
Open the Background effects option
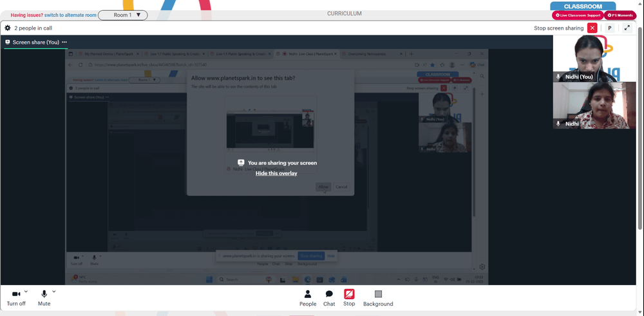378,299
